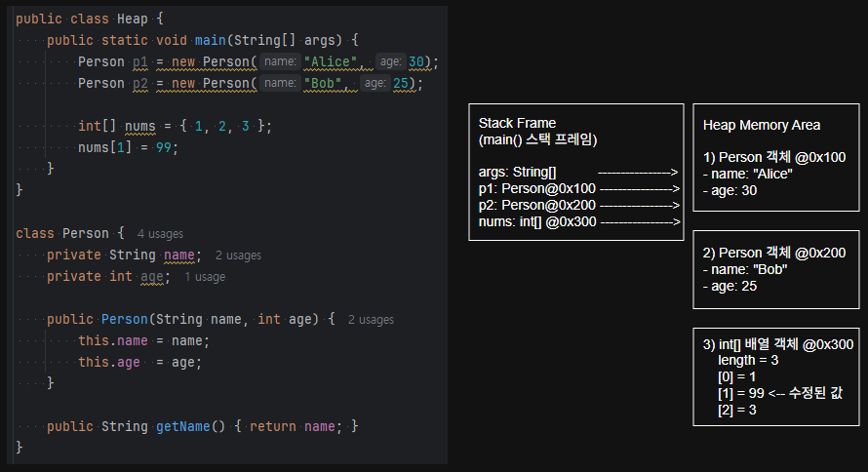Image resolution: width=868 pixels, height=472 pixels.
Task: Click the "4 usages" hint beside class Person
Action: [x=160, y=234]
